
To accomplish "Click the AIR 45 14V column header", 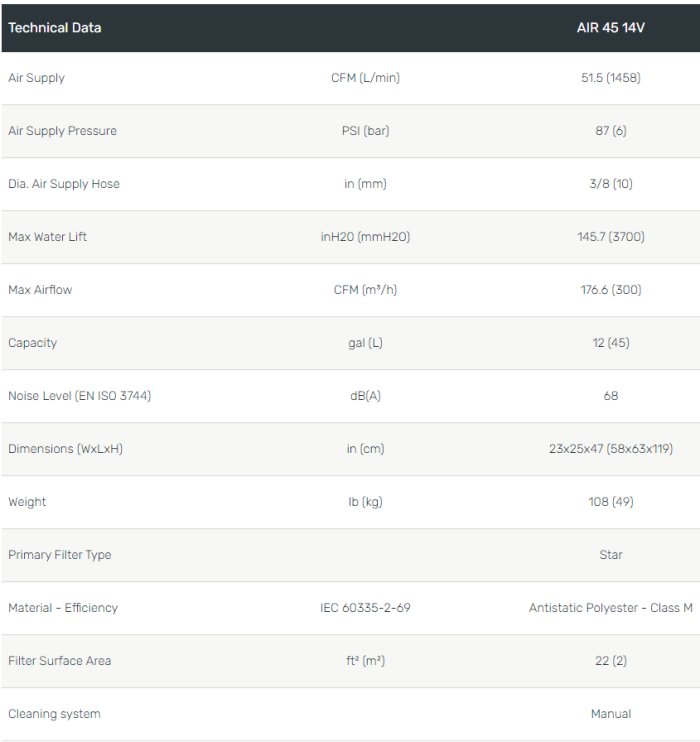I will 610,28.
